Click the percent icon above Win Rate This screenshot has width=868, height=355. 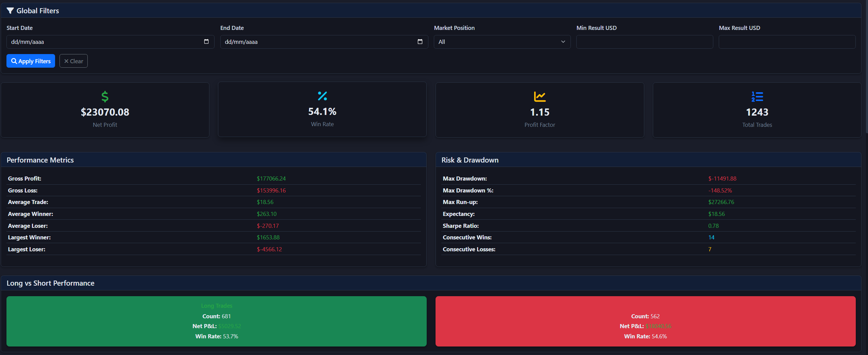pos(322,96)
